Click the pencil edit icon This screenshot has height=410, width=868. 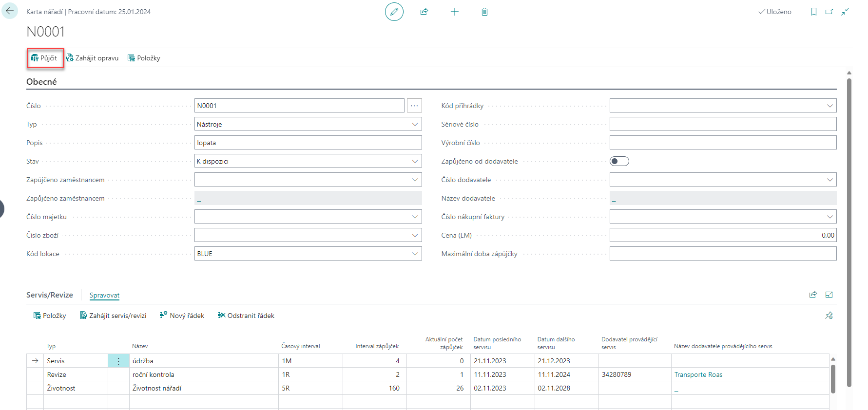click(x=394, y=12)
